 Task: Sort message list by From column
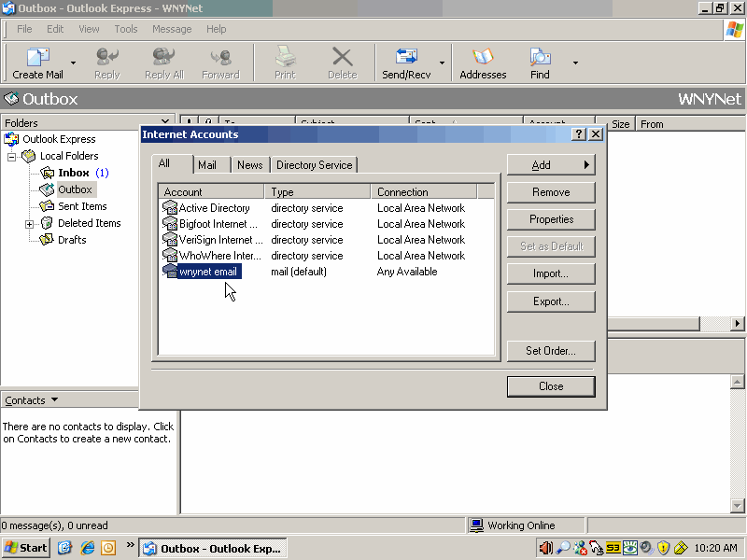pyautogui.click(x=690, y=124)
